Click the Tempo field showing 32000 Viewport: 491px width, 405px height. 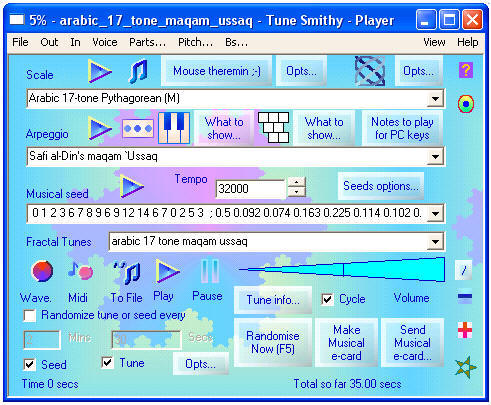tap(250, 189)
